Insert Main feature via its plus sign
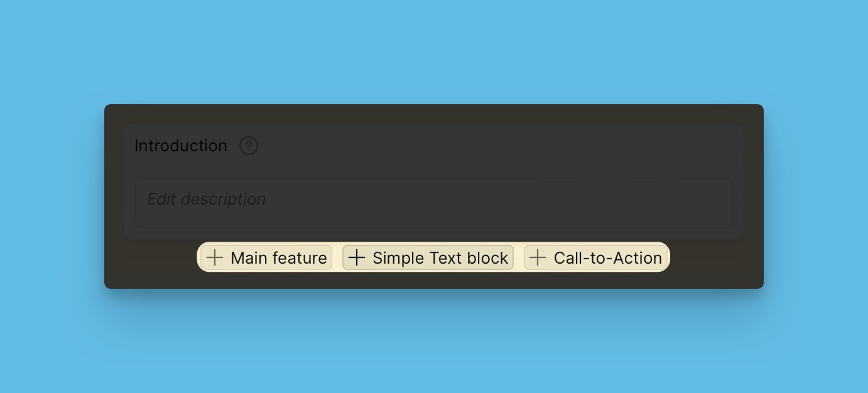This screenshot has height=393, width=868. 215,257
